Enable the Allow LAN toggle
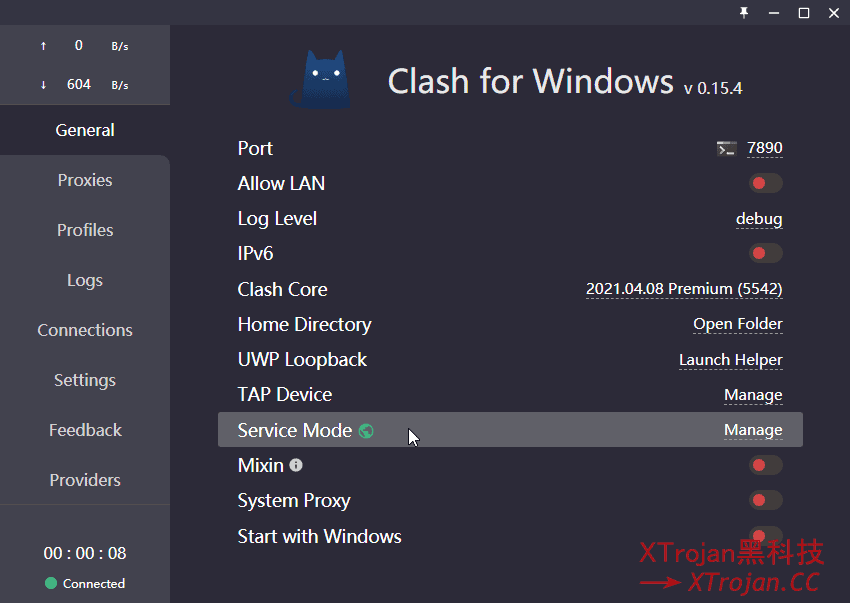Screen dimensions: 850x603 tap(765, 183)
